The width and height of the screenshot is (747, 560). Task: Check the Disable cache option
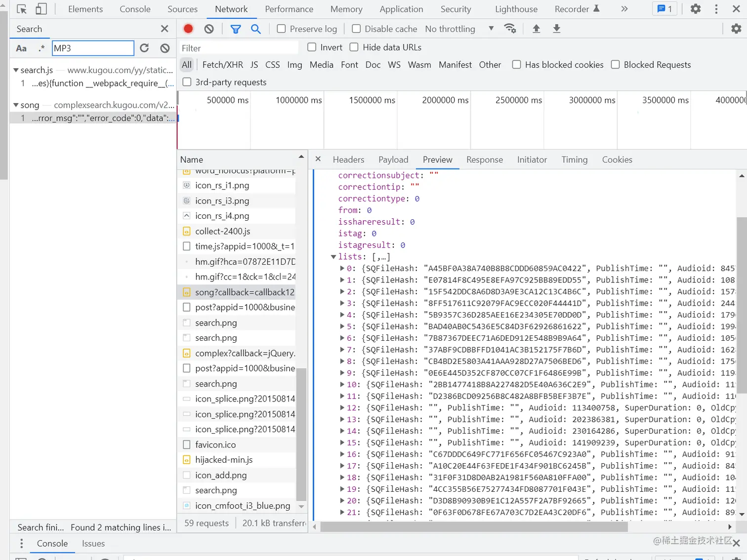[x=356, y=29]
